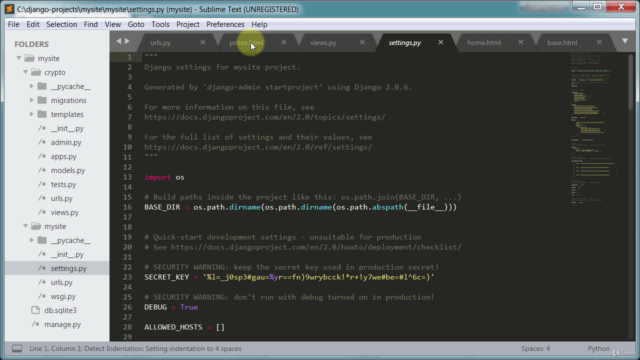Open the Find menu

[x=91, y=24]
